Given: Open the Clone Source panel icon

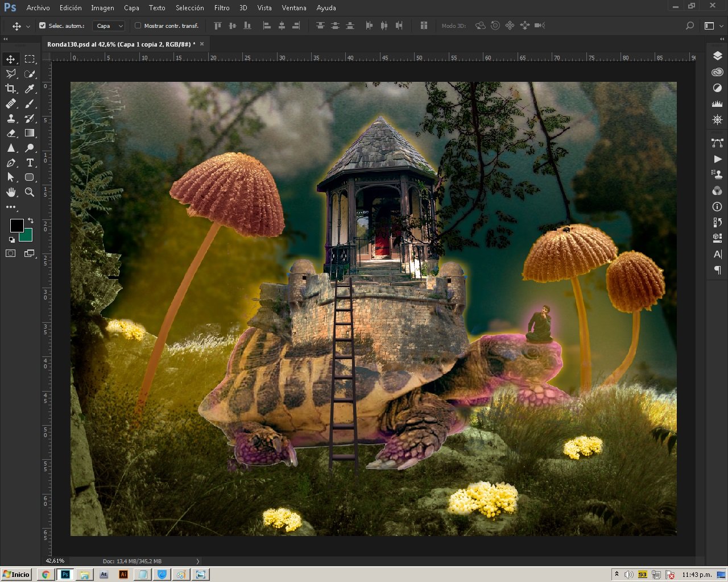Looking at the screenshot, I should 717,174.
